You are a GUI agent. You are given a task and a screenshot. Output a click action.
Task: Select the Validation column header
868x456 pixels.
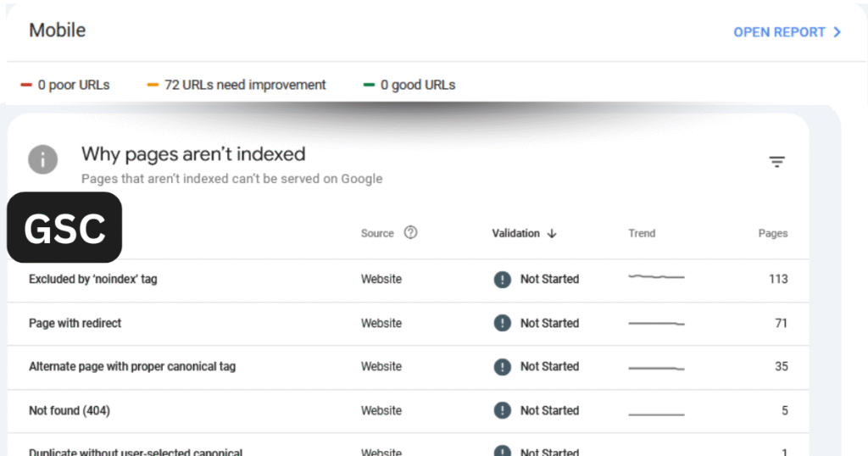(516, 234)
